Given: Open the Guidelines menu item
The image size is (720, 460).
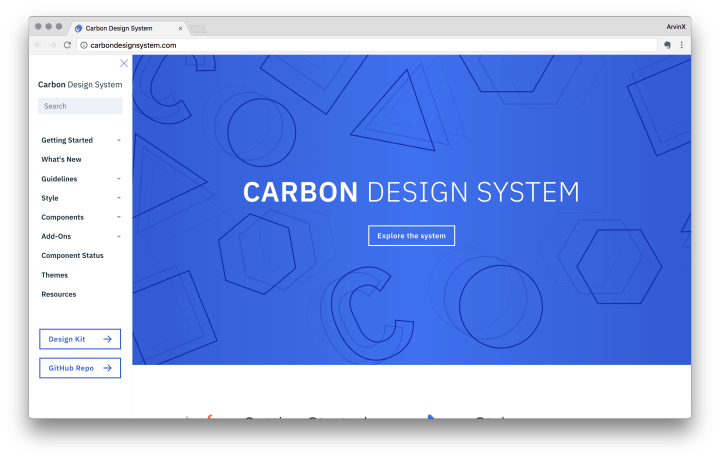Looking at the screenshot, I should coord(59,179).
